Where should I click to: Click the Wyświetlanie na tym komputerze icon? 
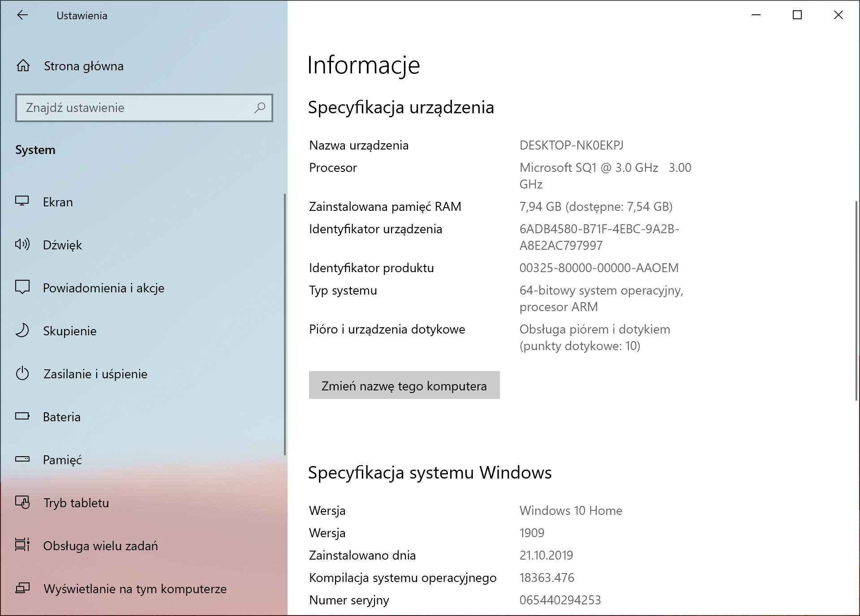click(23, 589)
